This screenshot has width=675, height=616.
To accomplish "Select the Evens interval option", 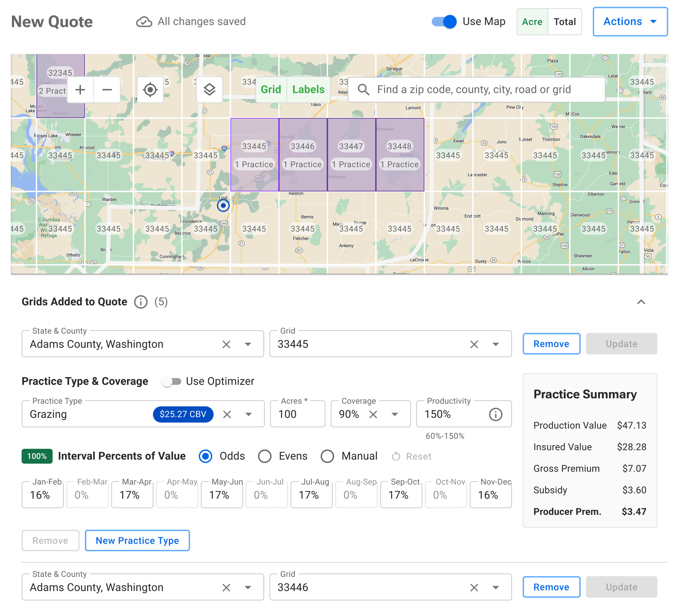I will pos(265,457).
